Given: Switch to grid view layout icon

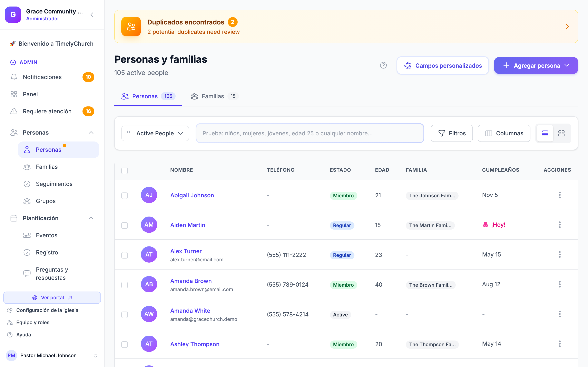Looking at the screenshot, I should click(x=561, y=133).
